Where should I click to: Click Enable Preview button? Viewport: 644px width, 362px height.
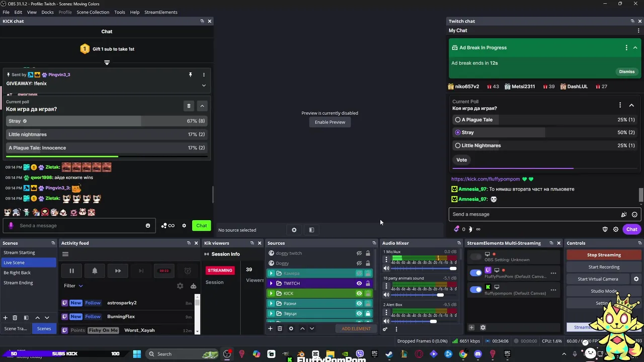click(x=330, y=122)
